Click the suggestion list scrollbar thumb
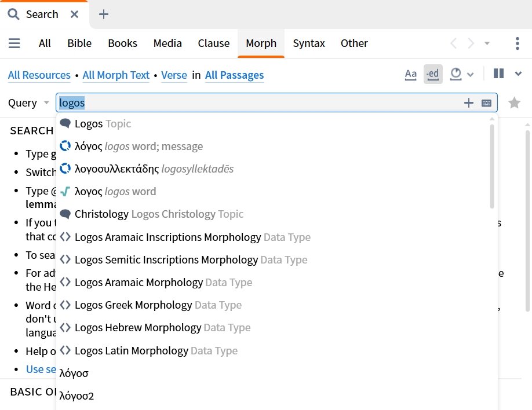The image size is (532, 410). 492,166
